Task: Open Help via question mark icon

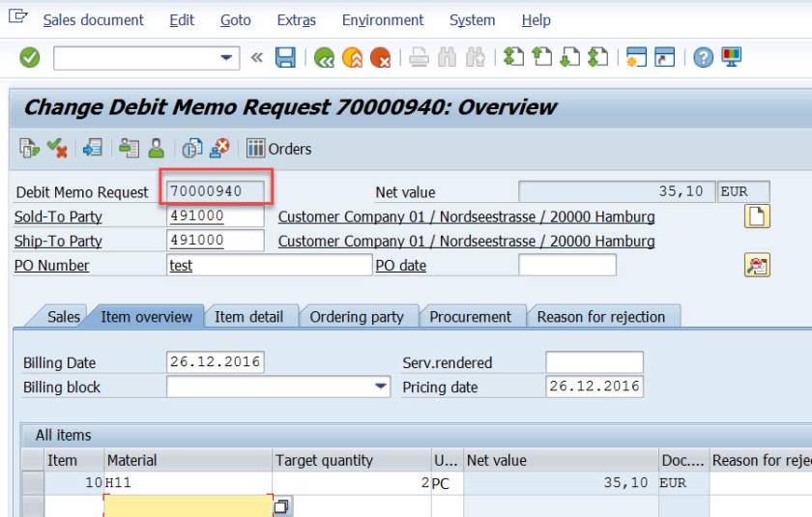Action: [703, 58]
